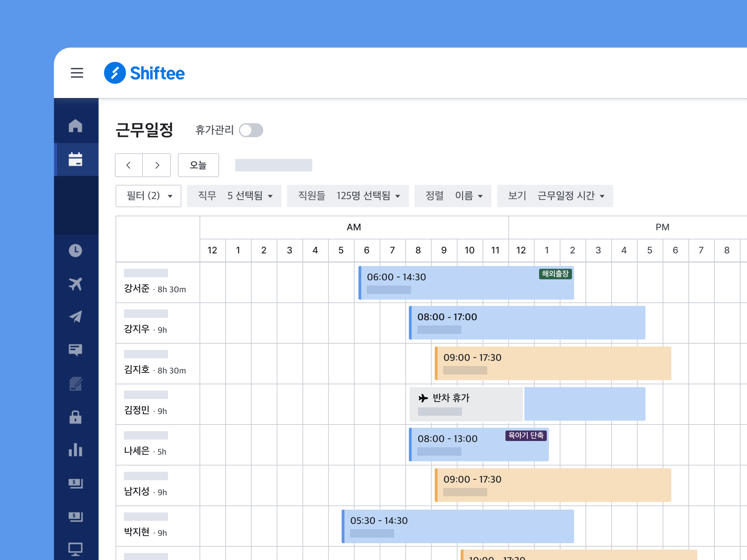
Task: Toggle the 휴가관리 switch
Action: [x=251, y=130]
